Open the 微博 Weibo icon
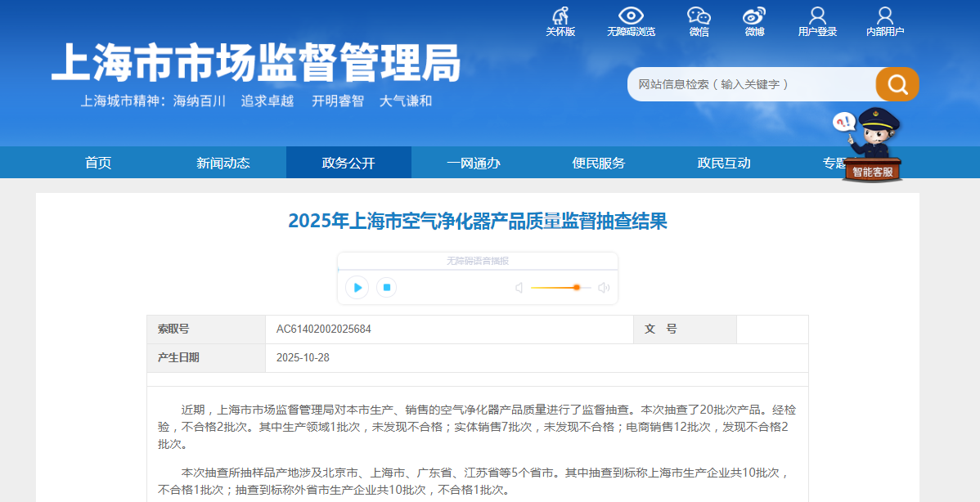The height and width of the screenshot is (502, 980). [x=754, y=22]
